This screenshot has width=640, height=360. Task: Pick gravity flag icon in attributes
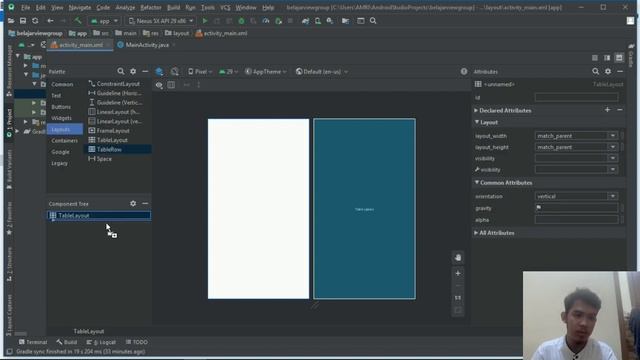[539, 208]
